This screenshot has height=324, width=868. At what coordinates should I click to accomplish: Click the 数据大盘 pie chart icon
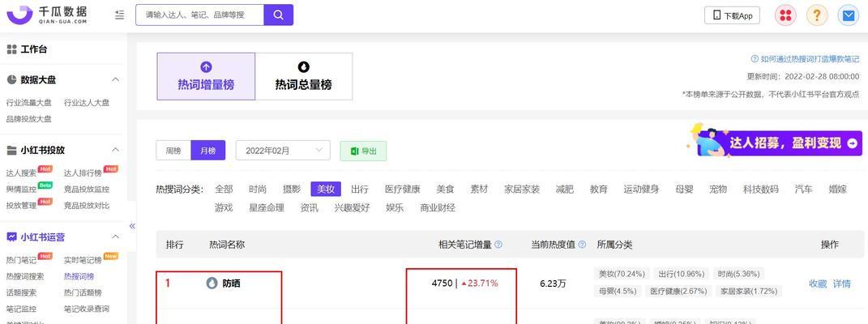click(11, 80)
